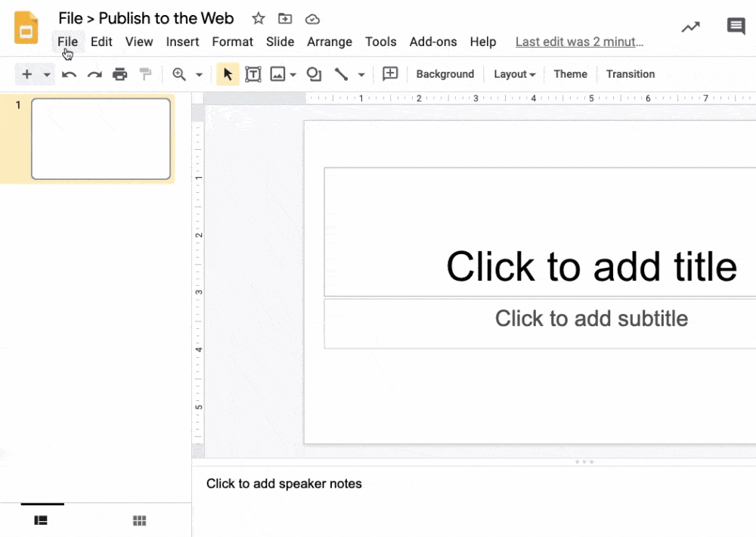Open the Google Slides home logo
This screenshot has width=756, height=537.
pos(26,27)
